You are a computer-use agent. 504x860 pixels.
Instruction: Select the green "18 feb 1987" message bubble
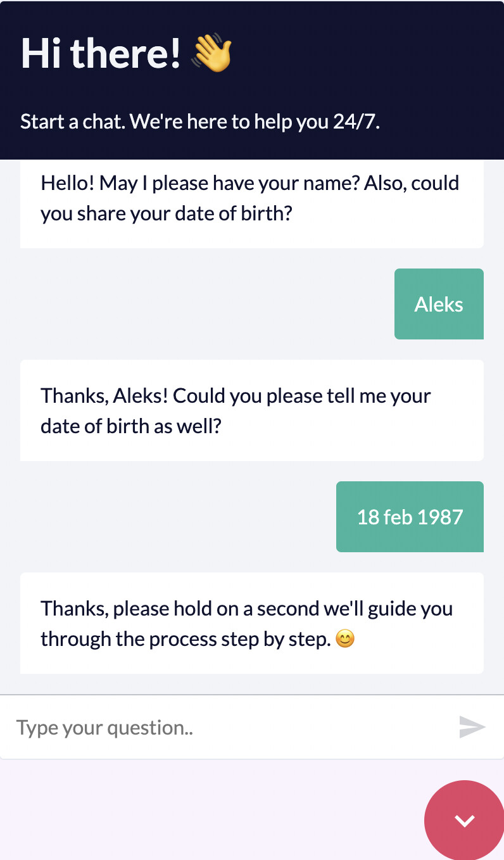click(410, 517)
